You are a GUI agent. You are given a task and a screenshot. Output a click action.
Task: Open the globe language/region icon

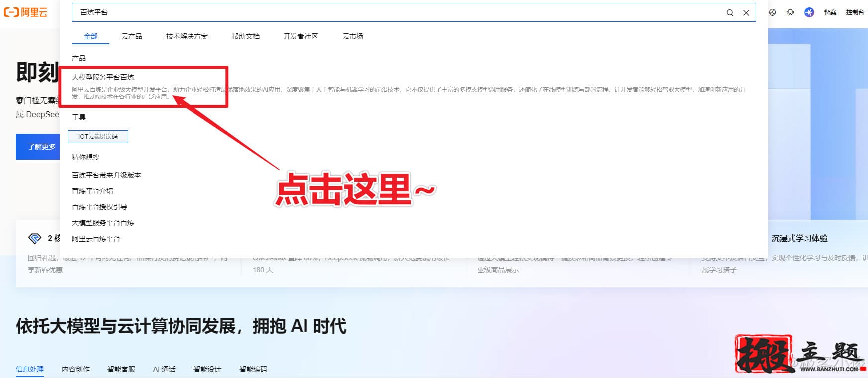[x=772, y=12]
